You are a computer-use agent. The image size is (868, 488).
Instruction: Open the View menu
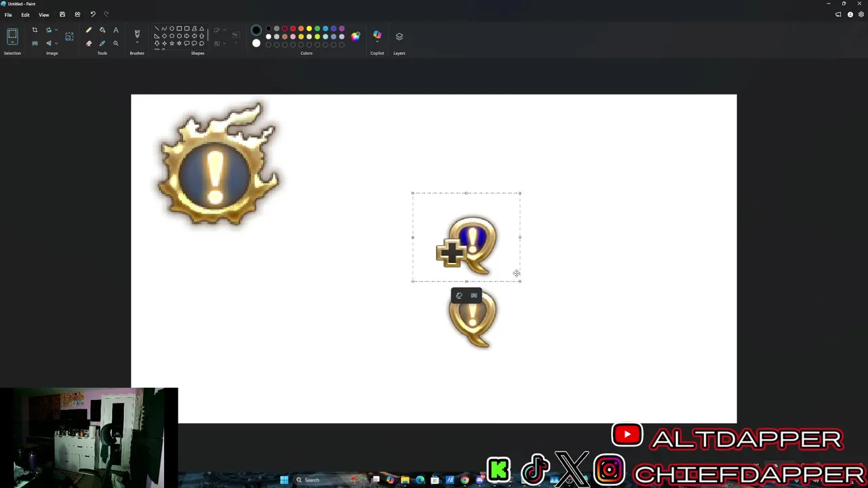(x=43, y=14)
